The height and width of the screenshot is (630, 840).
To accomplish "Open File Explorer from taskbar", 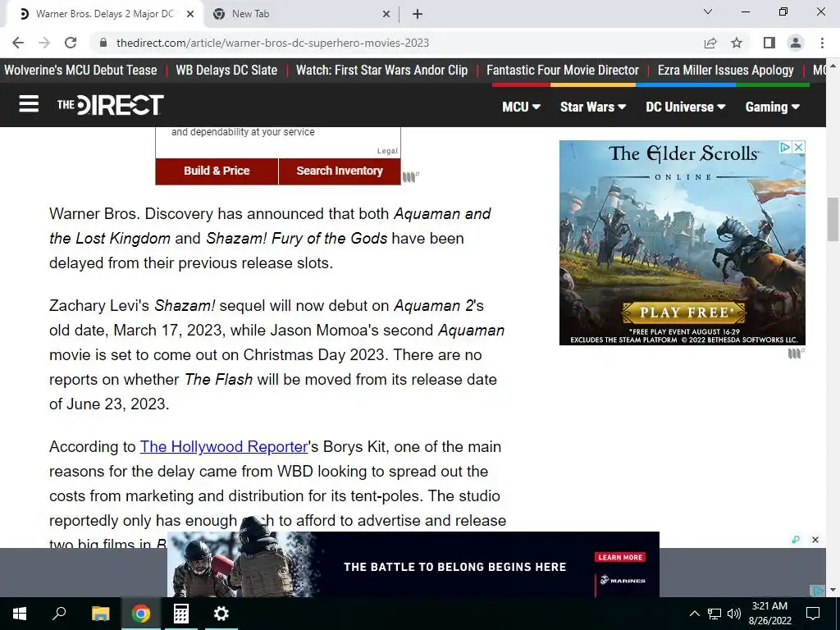I will point(100,614).
